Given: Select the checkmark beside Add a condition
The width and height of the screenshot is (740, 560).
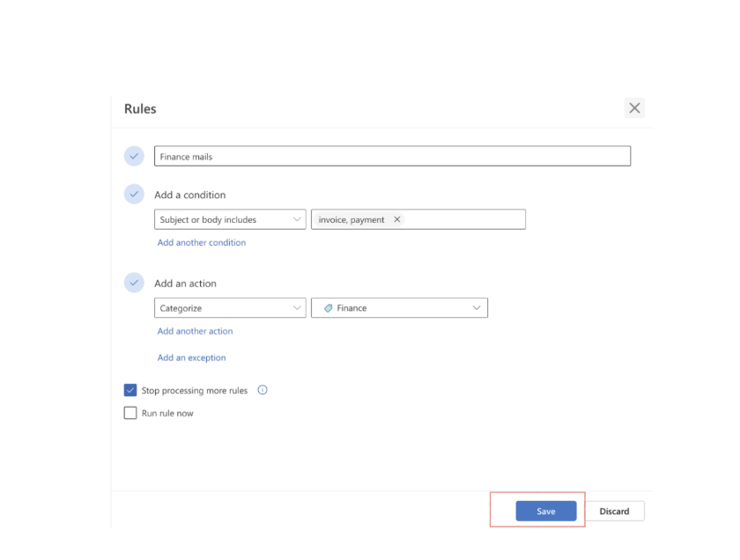Looking at the screenshot, I should click(134, 194).
